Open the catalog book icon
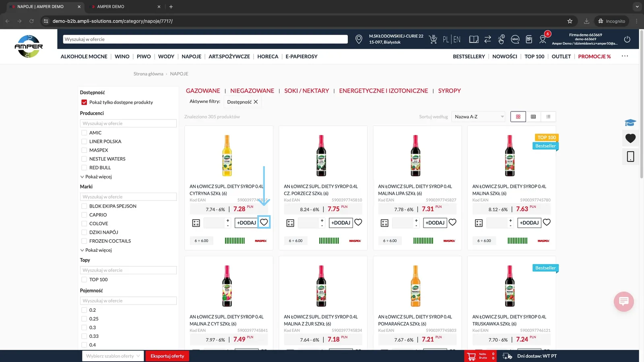The width and height of the screenshot is (644, 362). click(x=474, y=39)
